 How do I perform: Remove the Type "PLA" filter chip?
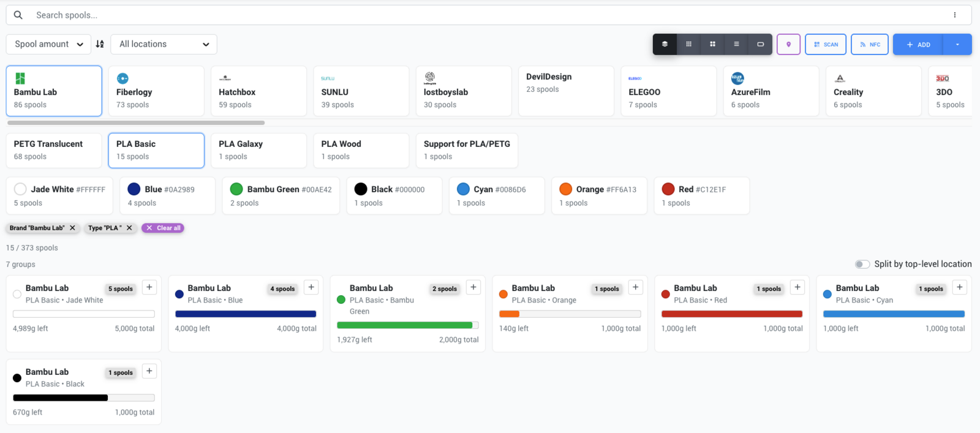pyautogui.click(x=129, y=228)
